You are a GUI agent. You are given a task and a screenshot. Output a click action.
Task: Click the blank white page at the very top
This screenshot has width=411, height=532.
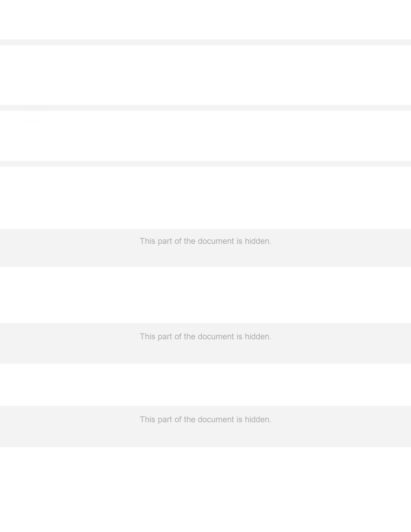pyautogui.click(x=205, y=20)
